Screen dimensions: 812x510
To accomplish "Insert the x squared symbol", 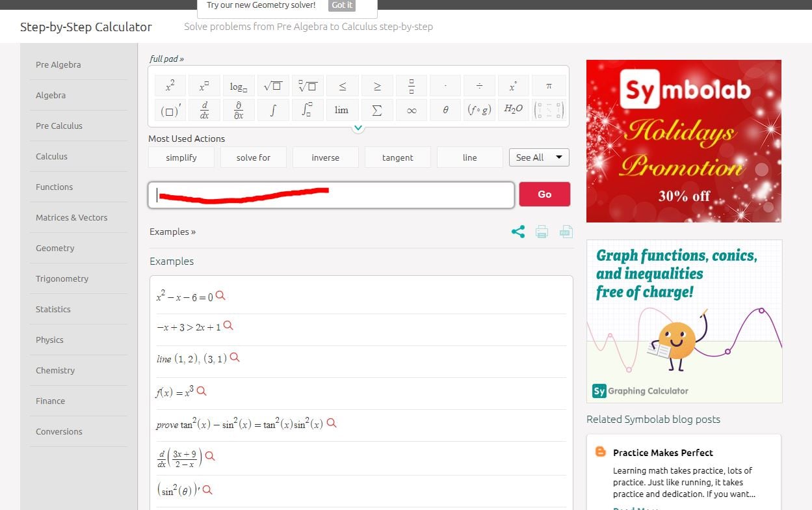I will [170, 86].
